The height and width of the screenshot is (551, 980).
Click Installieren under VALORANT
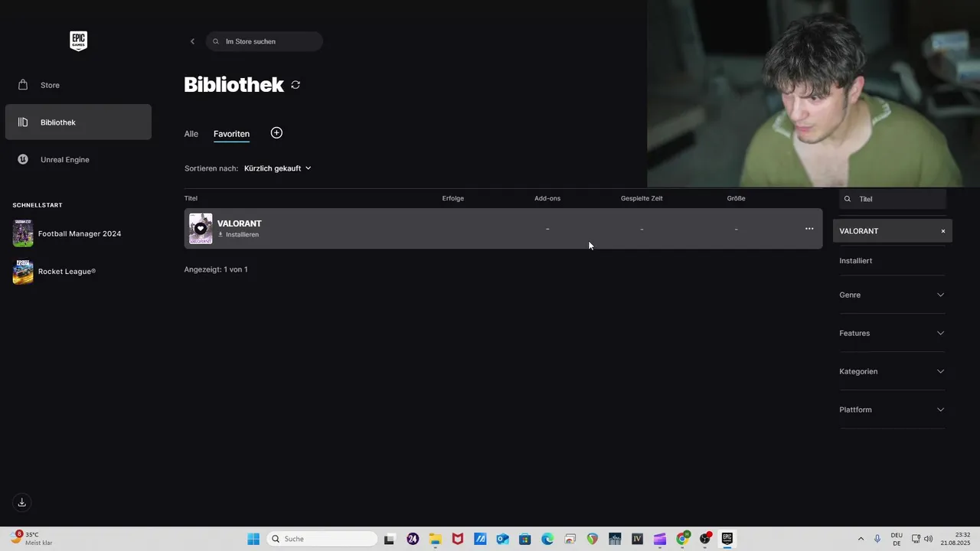pyautogui.click(x=238, y=235)
